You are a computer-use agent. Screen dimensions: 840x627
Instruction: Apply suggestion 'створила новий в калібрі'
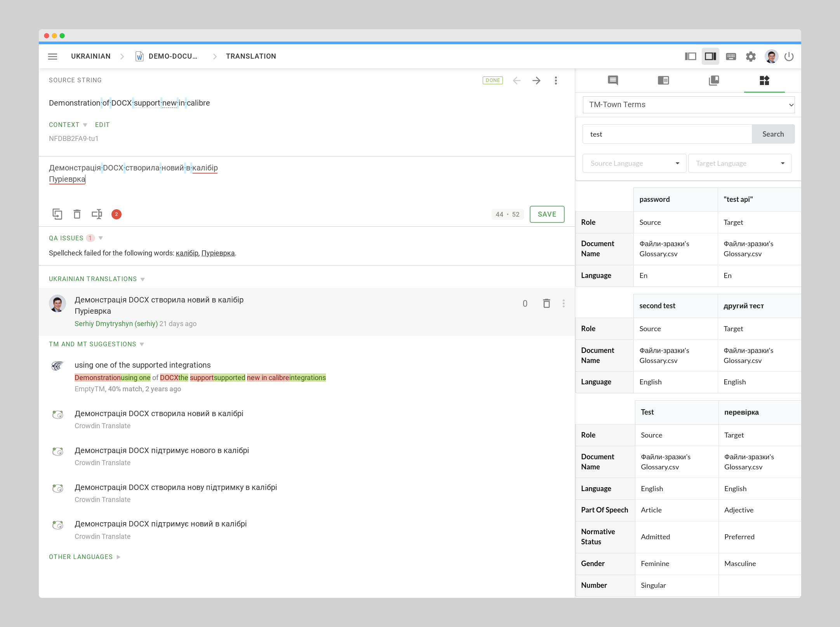point(159,413)
